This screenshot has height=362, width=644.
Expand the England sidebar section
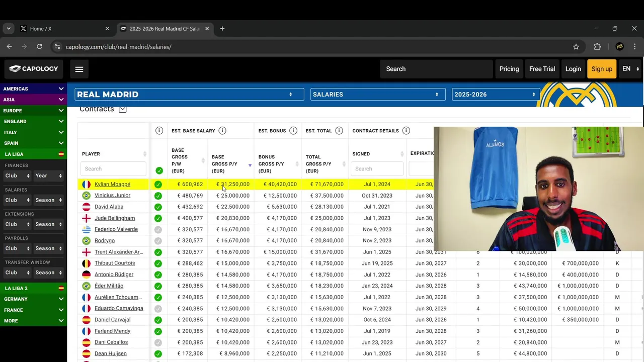tap(33, 121)
